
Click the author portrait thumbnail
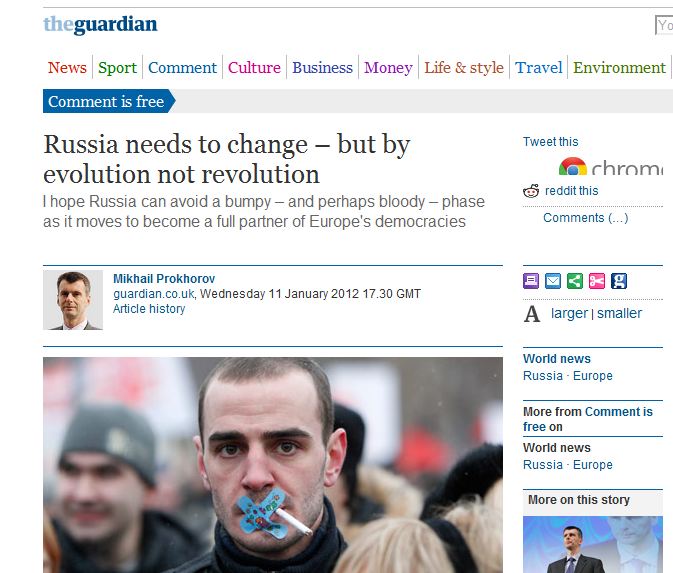(73, 300)
